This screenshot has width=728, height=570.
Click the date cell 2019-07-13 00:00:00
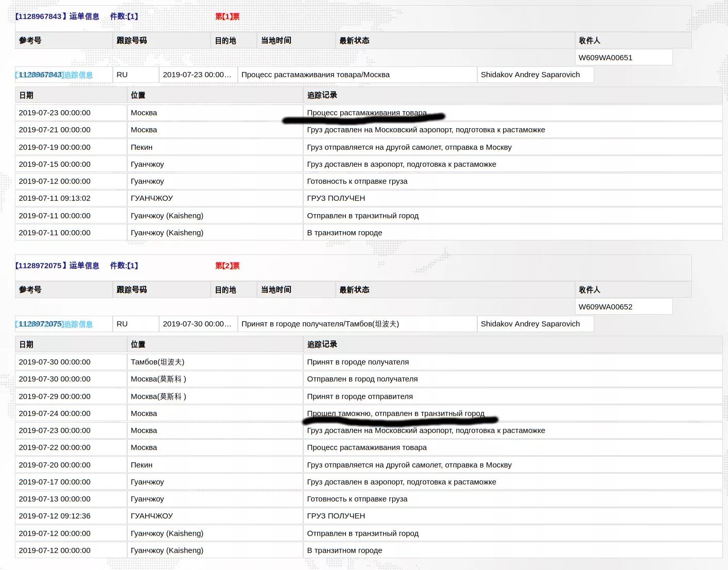[71, 499]
